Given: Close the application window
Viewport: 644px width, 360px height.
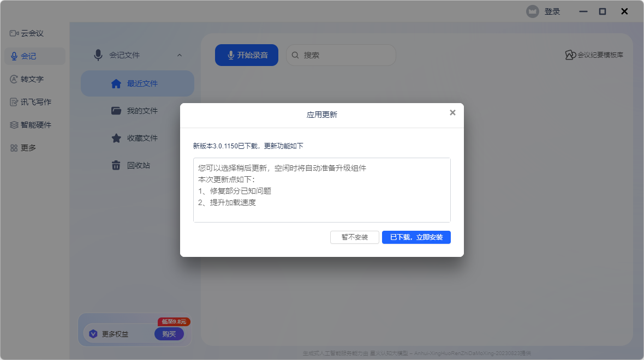Looking at the screenshot, I should 624,11.
